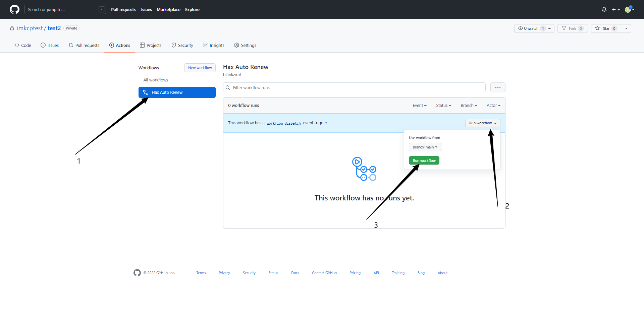Open star lists dropdown arrow
644x314 pixels.
(x=626, y=28)
